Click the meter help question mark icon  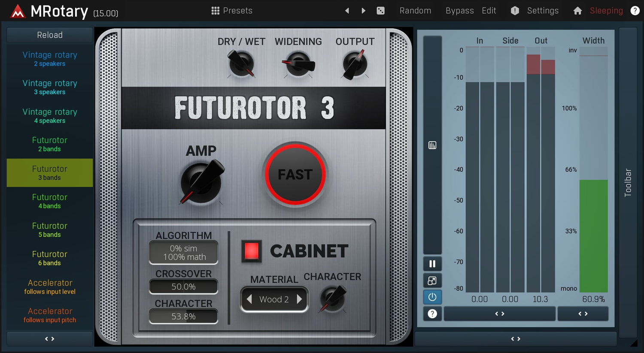[x=432, y=314]
